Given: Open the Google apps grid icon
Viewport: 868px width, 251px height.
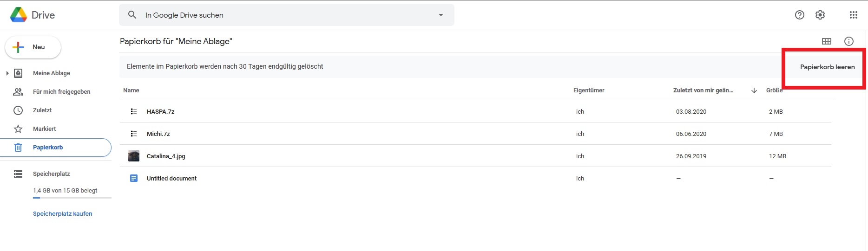Looking at the screenshot, I should 853,15.
